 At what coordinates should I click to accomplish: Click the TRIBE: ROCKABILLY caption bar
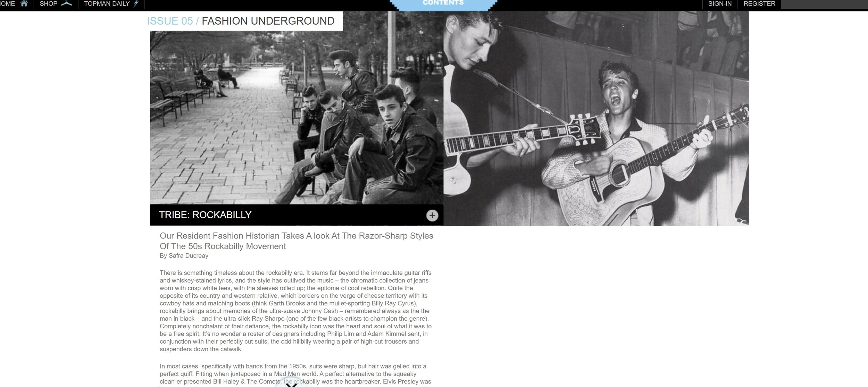tap(297, 215)
